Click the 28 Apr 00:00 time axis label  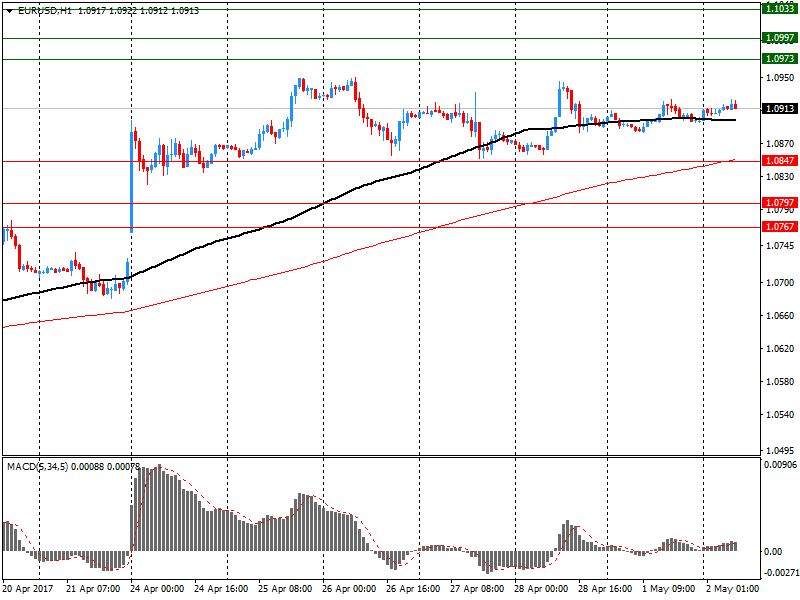541,589
